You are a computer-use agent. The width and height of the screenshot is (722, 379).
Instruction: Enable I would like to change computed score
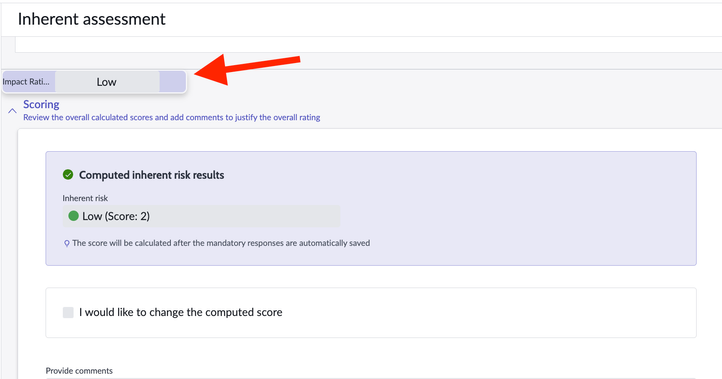click(68, 312)
